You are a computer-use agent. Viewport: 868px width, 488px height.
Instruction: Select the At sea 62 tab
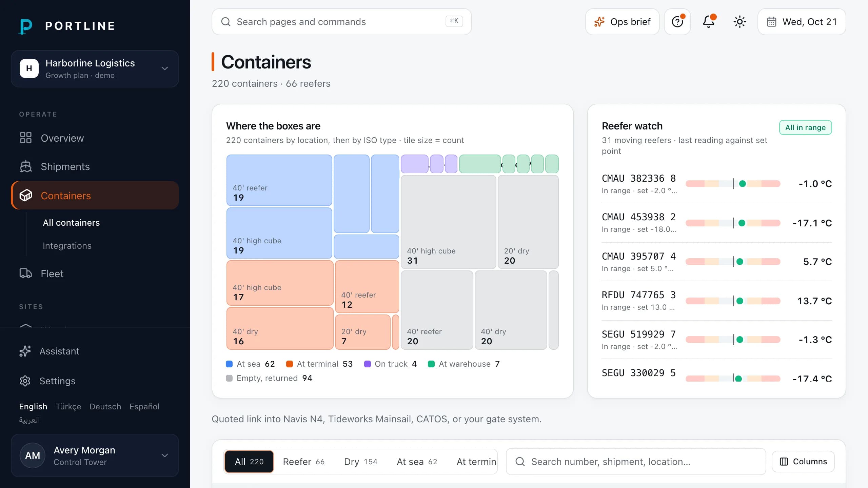click(x=417, y=462)
